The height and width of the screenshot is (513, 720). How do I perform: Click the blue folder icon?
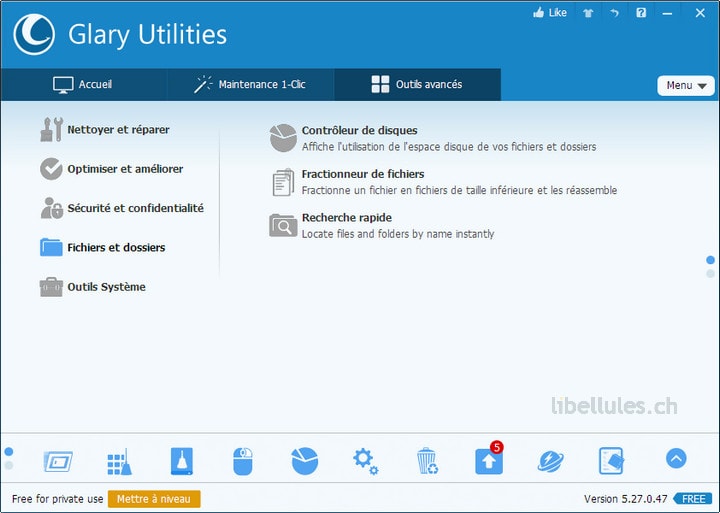click(51, 247)
